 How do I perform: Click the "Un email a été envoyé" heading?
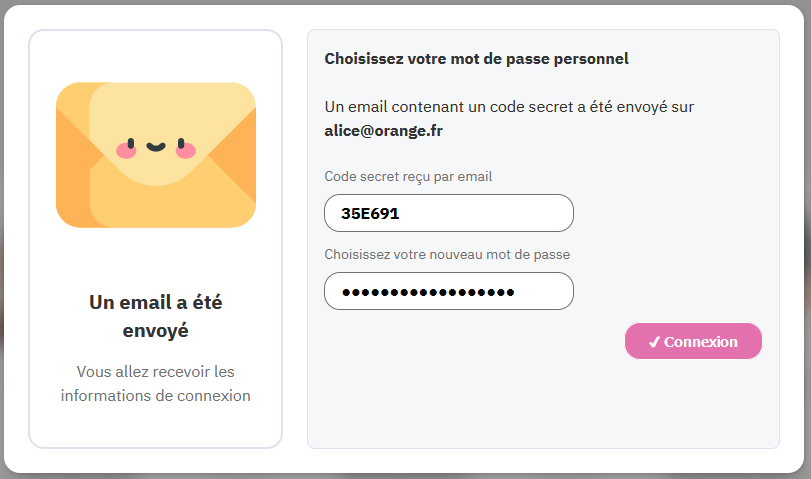tap(155, 315)
